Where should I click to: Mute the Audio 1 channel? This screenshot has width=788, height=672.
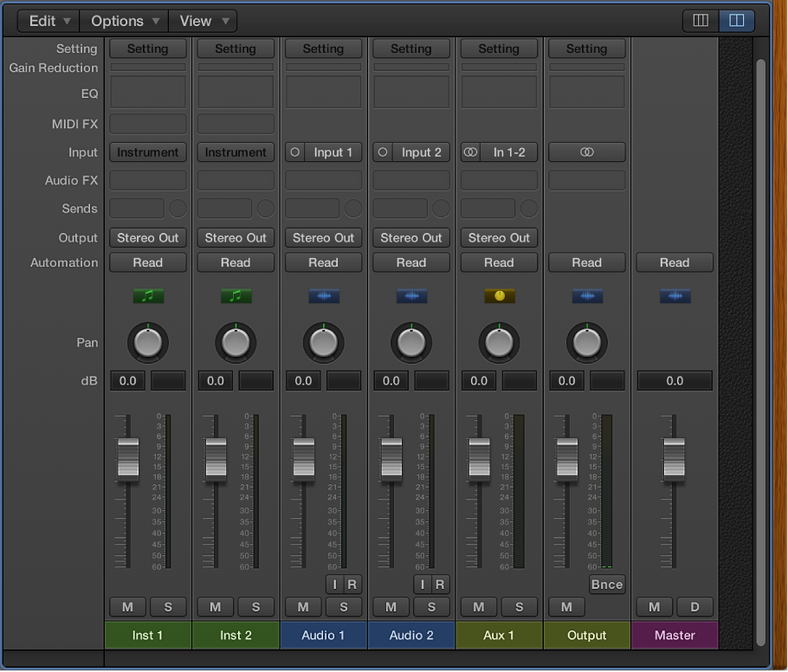[303, 607]
